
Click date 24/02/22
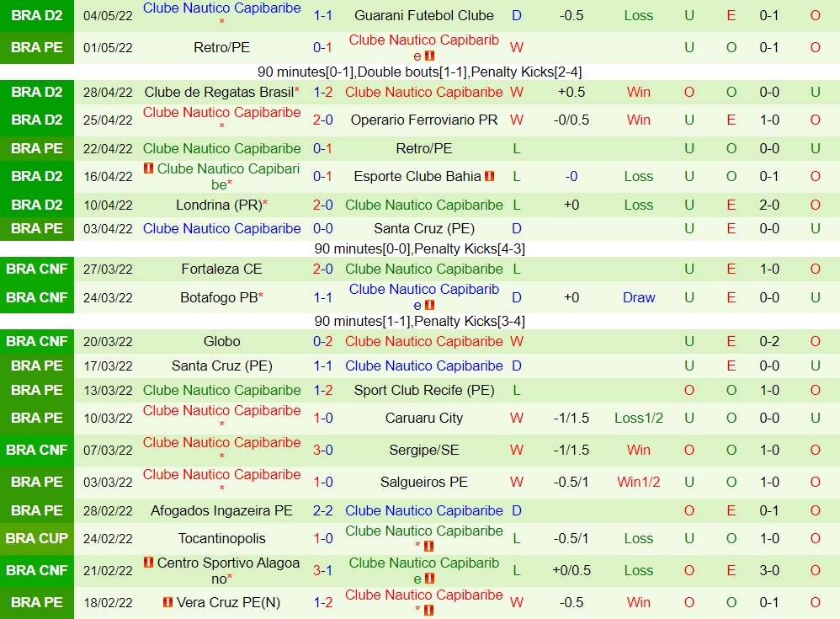(x=108, y=539)
